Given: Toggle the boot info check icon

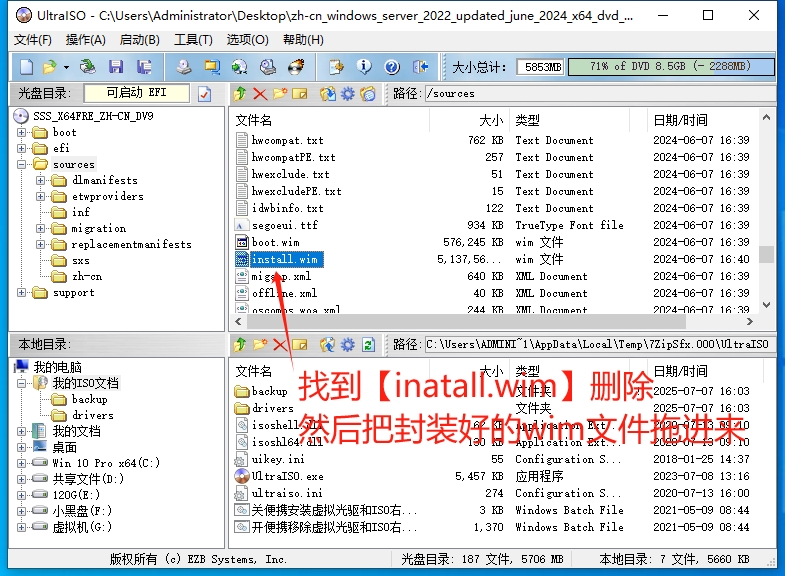Looking at the screenshot, I should pyautogui.click(x=205, y=94).
